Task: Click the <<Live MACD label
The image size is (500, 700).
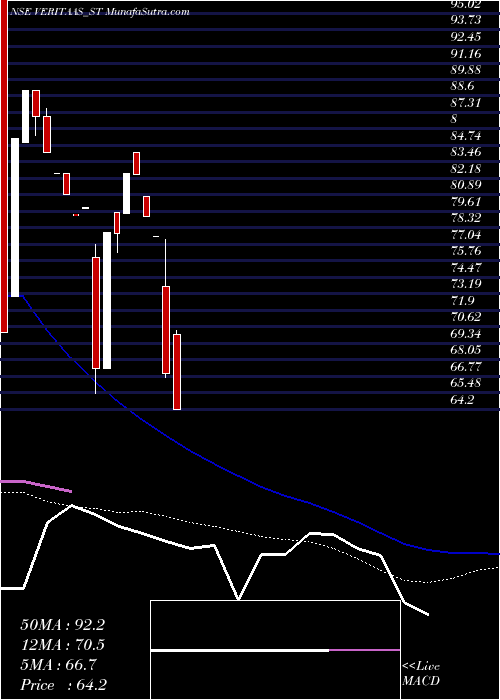Action: (421, 674)
